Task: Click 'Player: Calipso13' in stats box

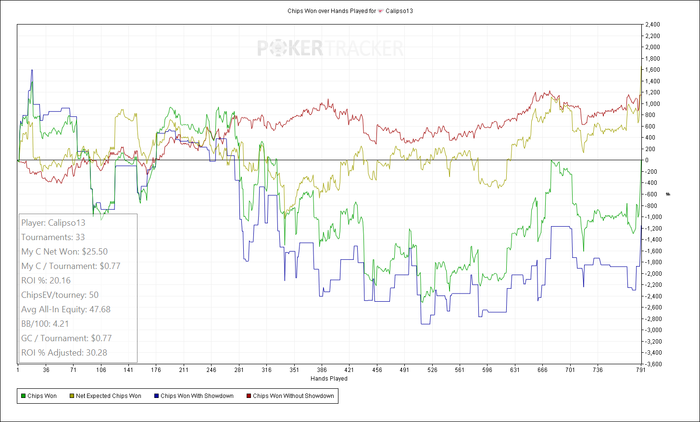Action: coord(53,223)
